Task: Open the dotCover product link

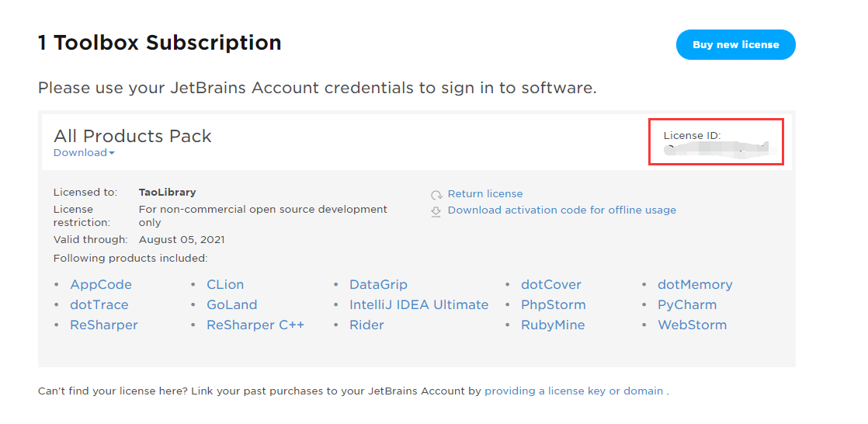Action: point(550,284)
